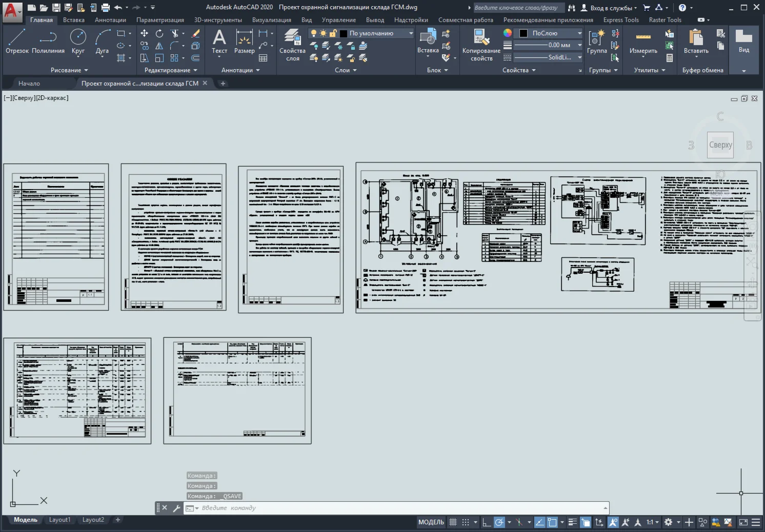Click the Erase tool icon
765x532 pixels.
point(195,33)
